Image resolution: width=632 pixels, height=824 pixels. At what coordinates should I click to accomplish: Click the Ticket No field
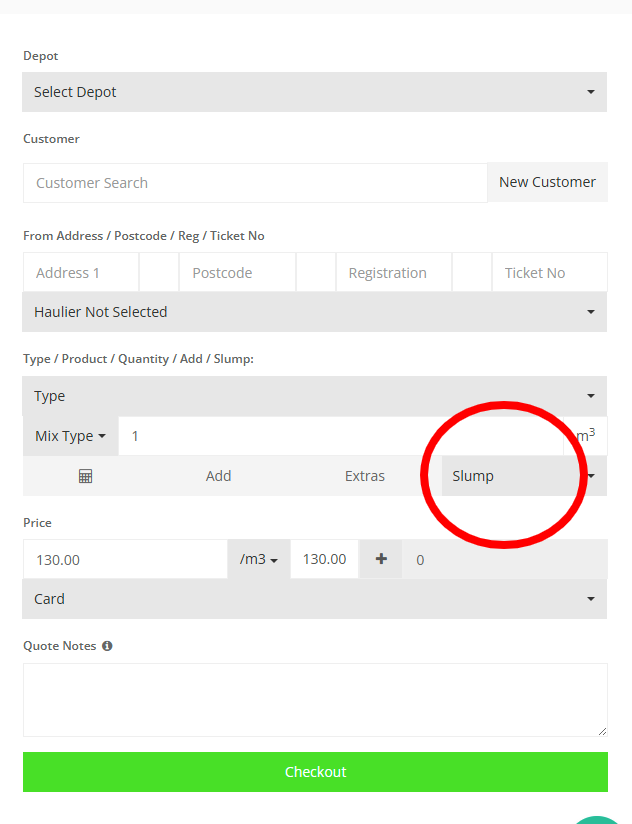click(549, 273)
